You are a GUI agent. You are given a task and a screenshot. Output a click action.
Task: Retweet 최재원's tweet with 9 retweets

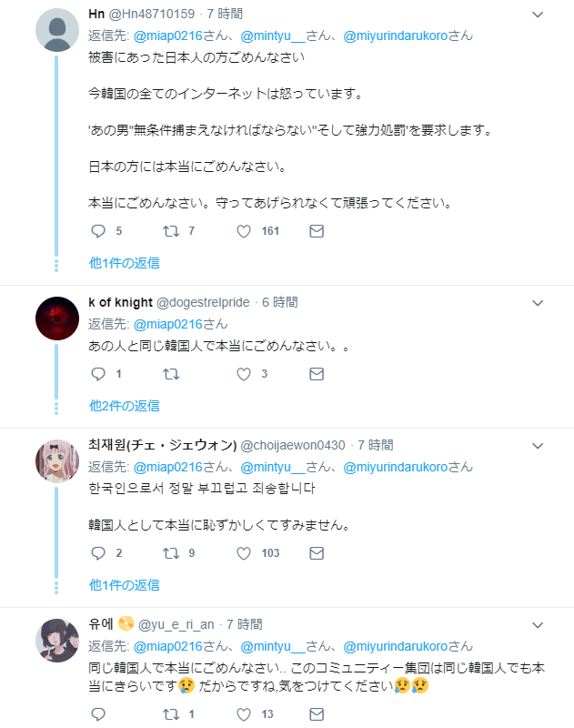(x=170, y=552)
